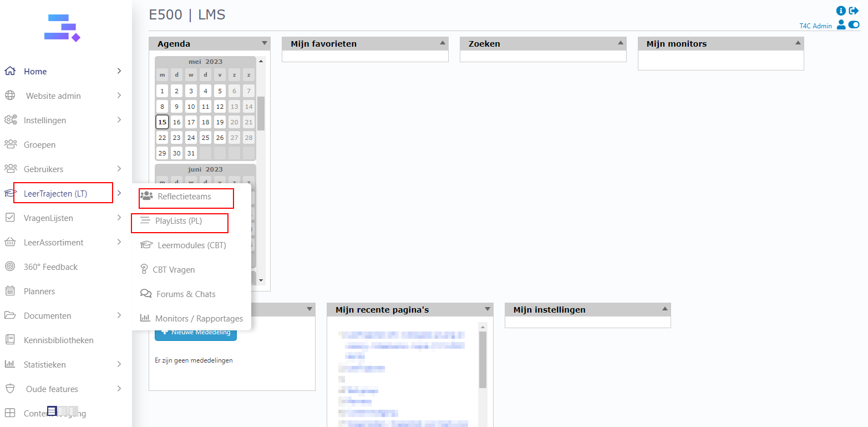Click the Nieuwe Mededeling button
Screen dimensions: 868x427
click(x=196, y=333)
